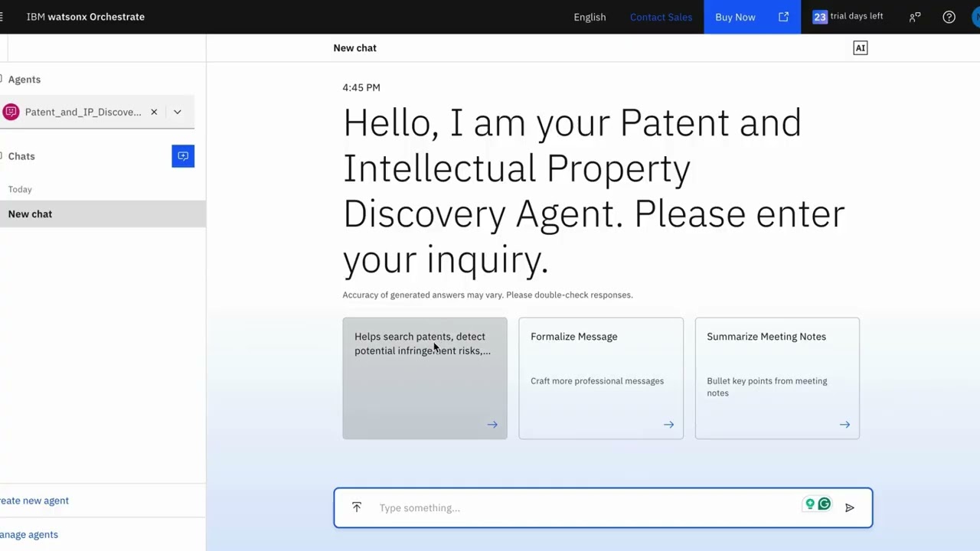Click the greeting heading Hello, I am your Patent
Screen dimensions: 980x551
point(593,191)
